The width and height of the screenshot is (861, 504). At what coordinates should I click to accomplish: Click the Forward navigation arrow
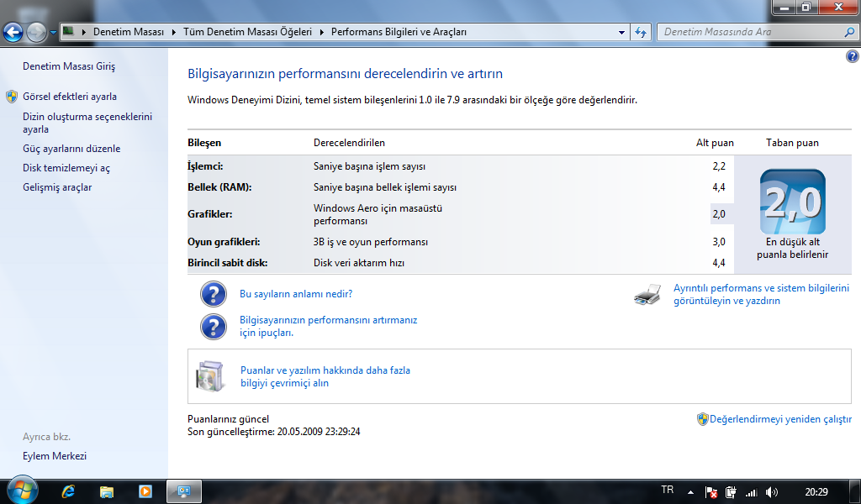click(x=36, y=33)
